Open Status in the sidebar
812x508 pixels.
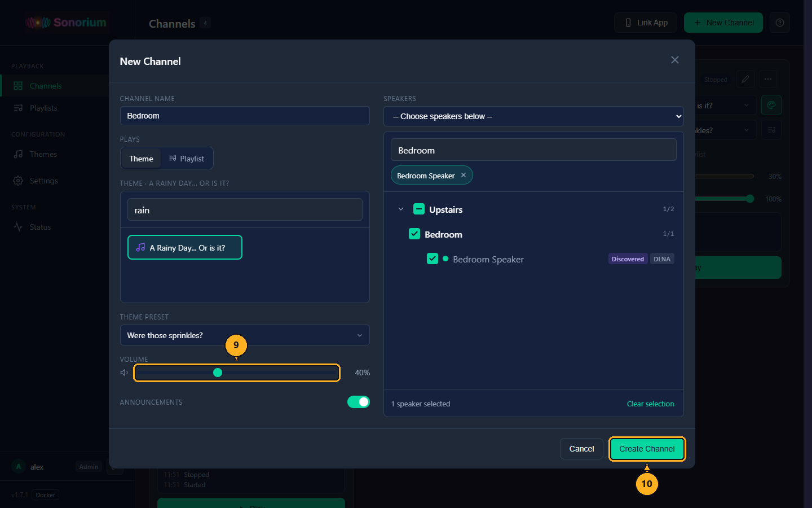(54, 227)
